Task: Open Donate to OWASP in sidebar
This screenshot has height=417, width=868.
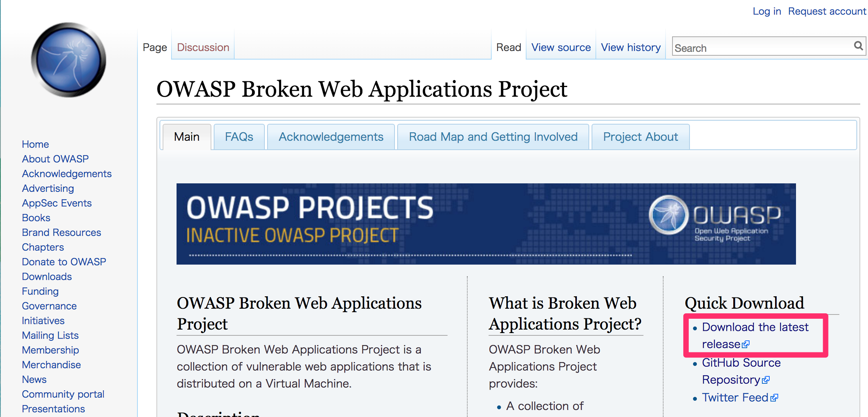Action: coord(64,262)
